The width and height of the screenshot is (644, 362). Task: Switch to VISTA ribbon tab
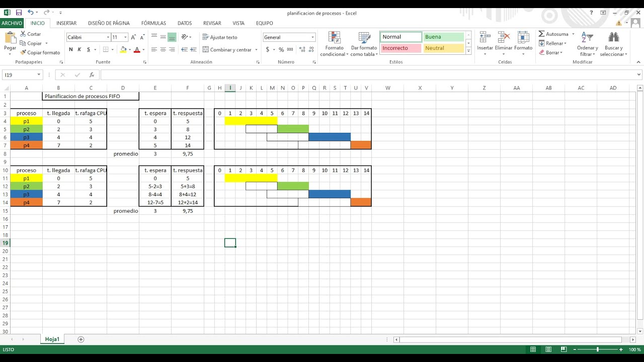[238, 23]
